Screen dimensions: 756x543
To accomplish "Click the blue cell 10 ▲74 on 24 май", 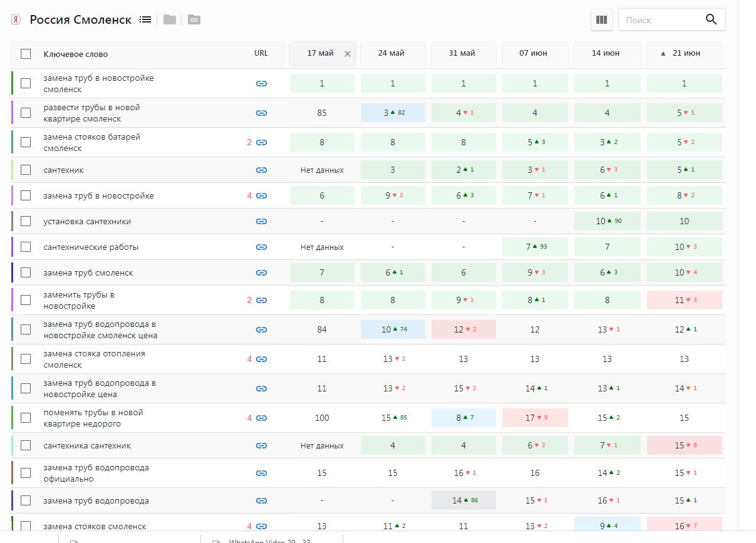I will click(393, 329).
